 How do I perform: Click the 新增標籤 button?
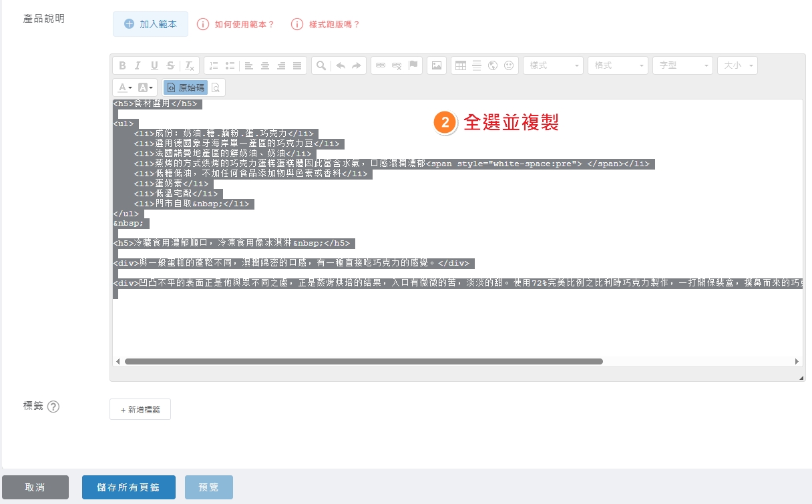click(140, 409)
